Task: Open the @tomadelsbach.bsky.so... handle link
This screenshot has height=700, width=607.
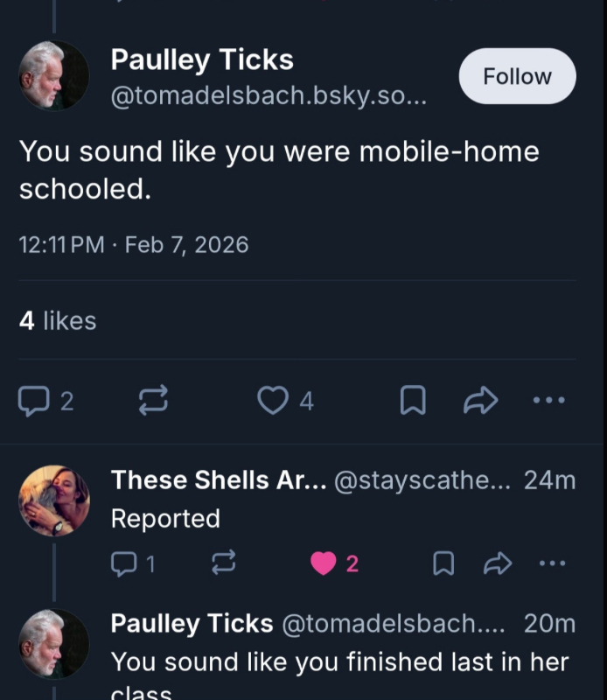Action: [268, 96]
